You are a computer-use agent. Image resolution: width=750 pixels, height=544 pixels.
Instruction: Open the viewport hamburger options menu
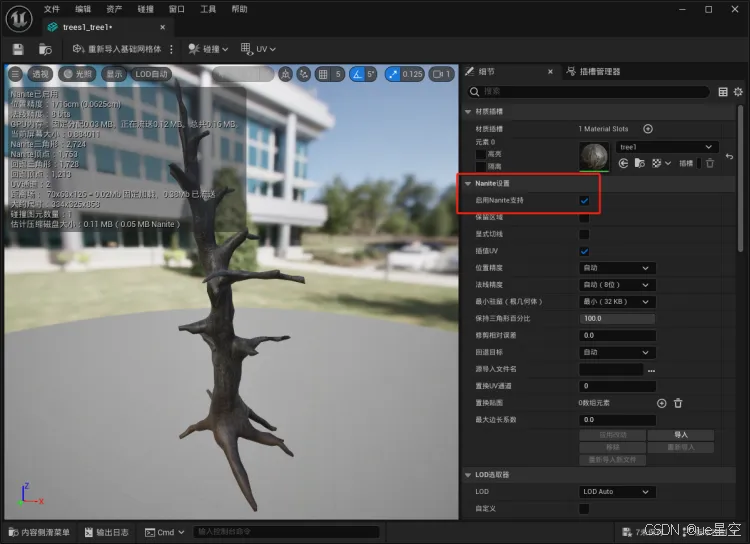coord(15,74)
